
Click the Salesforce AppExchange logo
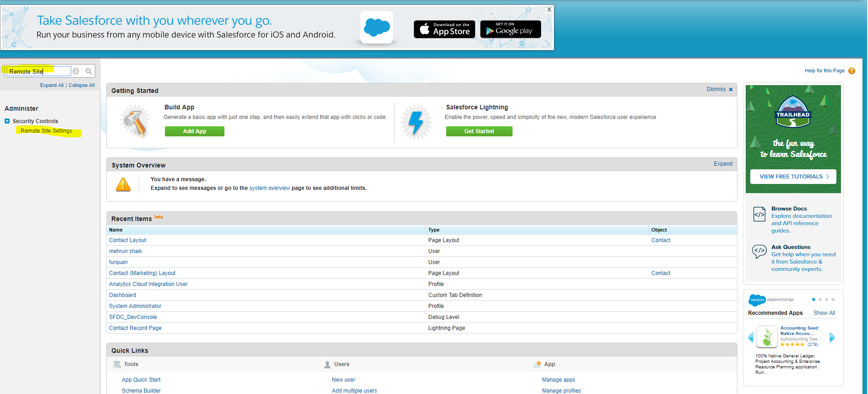pos(771,300)
